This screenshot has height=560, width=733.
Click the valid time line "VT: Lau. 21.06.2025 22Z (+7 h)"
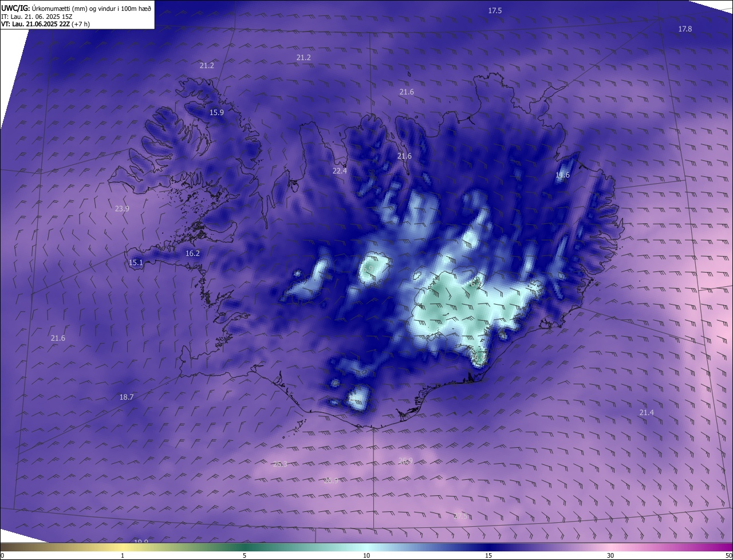(x=46, y=24)
